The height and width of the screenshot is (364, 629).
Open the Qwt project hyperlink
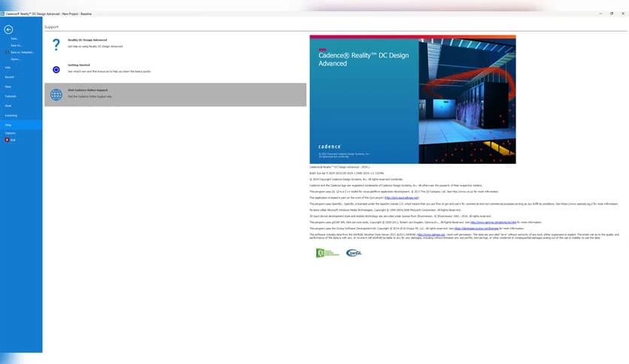pyautogui.click(x=401, y=198)
